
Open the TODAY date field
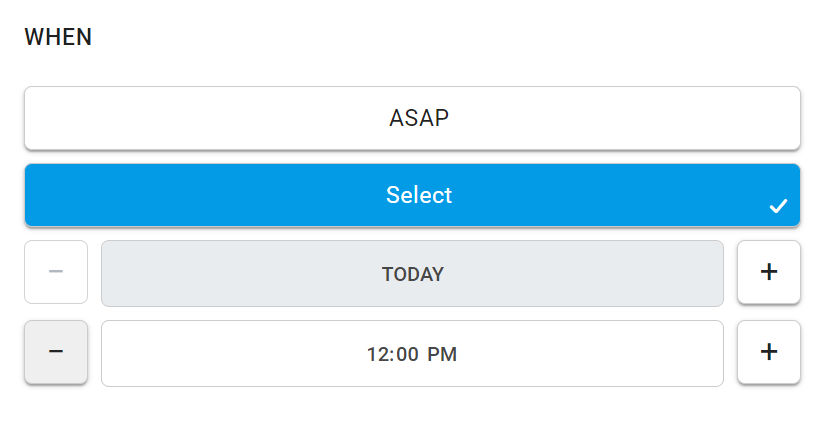[412, 274]
